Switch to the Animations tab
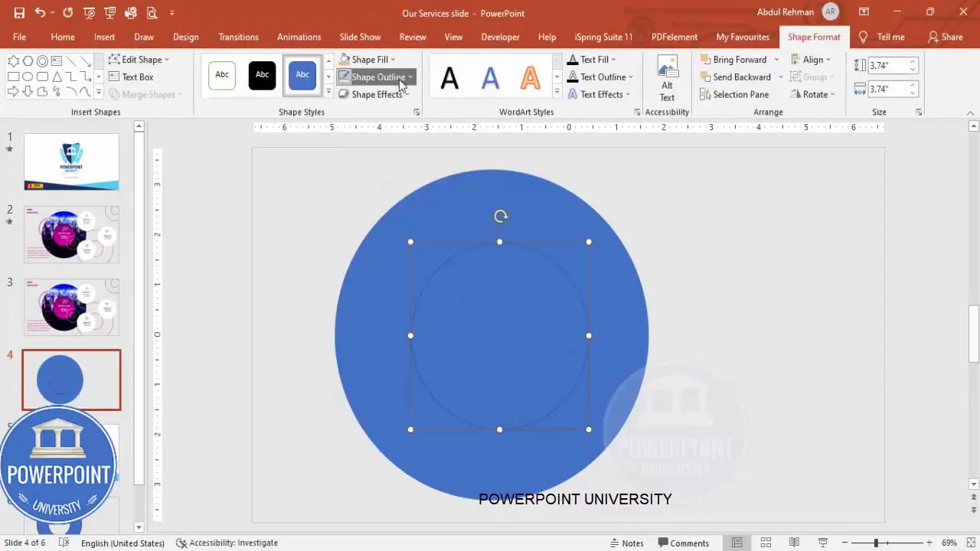 coord(299,37)
